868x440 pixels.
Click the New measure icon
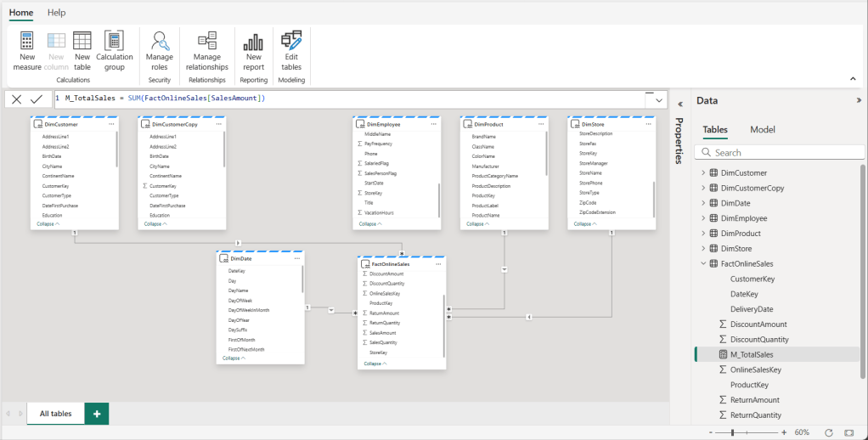point(27,41)
